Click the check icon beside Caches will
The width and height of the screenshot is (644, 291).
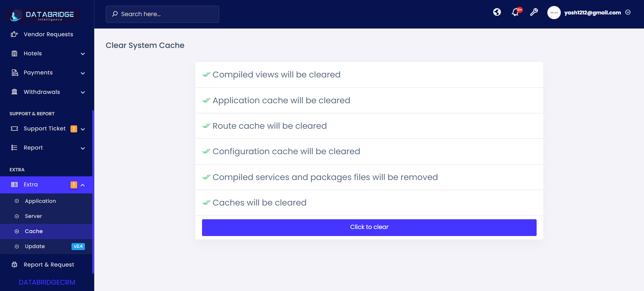click(206, 202)
